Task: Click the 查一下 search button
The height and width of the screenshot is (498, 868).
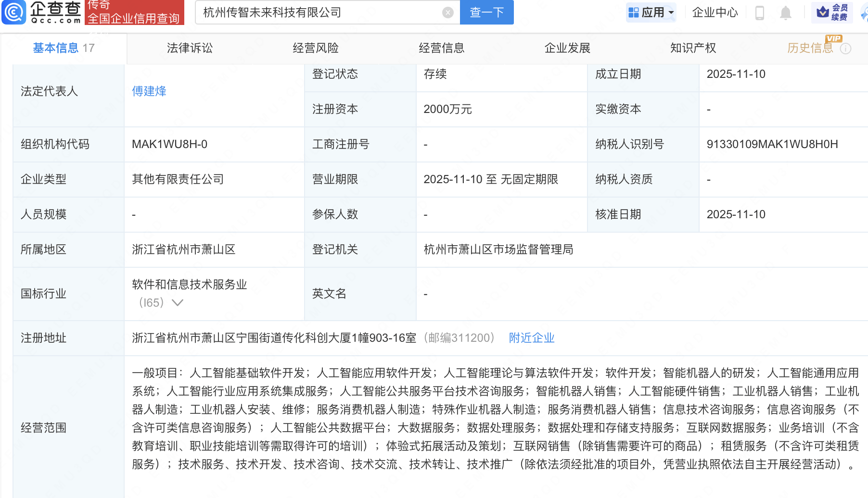Action: pos(486,12)
